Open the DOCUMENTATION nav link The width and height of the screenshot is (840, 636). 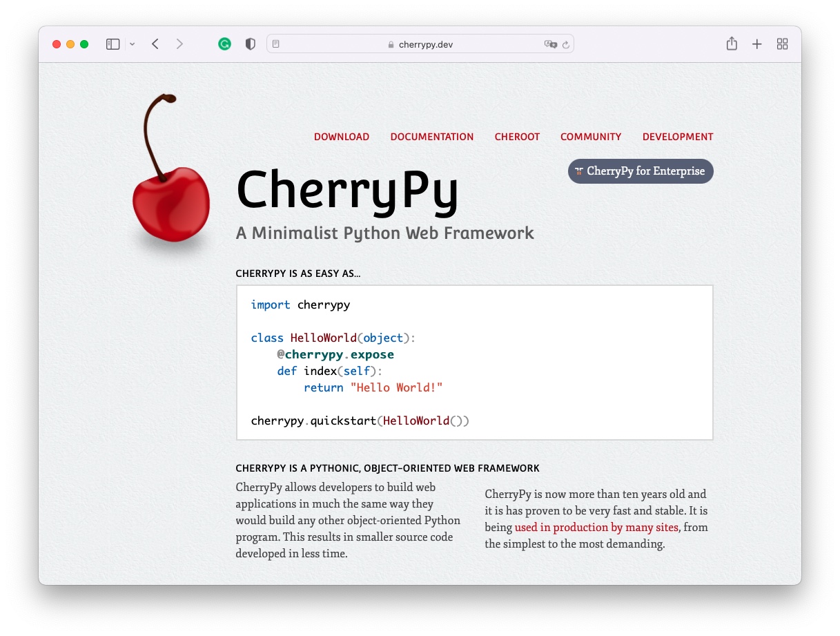[x=432, y=137]
